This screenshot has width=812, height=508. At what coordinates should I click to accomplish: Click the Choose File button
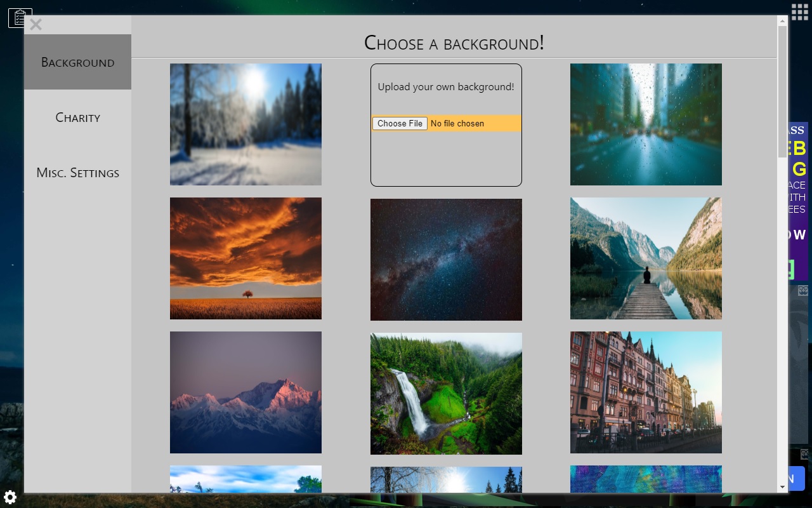[x=400, y=123]
